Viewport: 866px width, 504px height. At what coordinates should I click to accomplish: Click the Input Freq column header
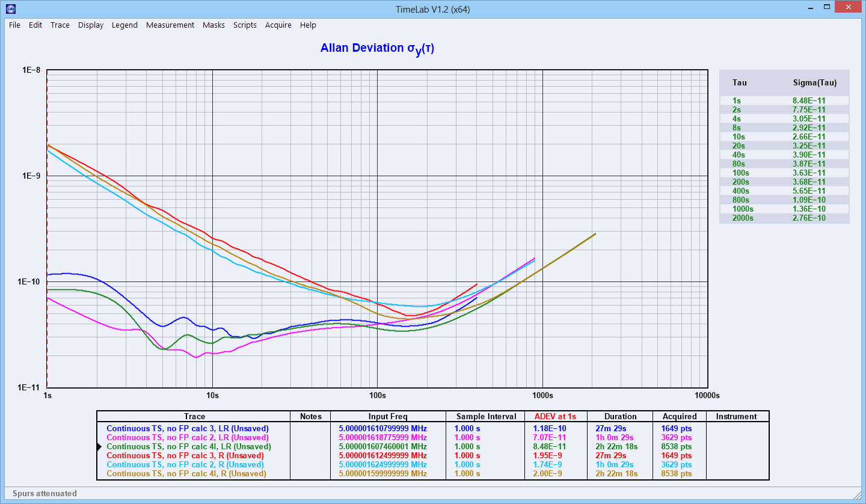388,416
